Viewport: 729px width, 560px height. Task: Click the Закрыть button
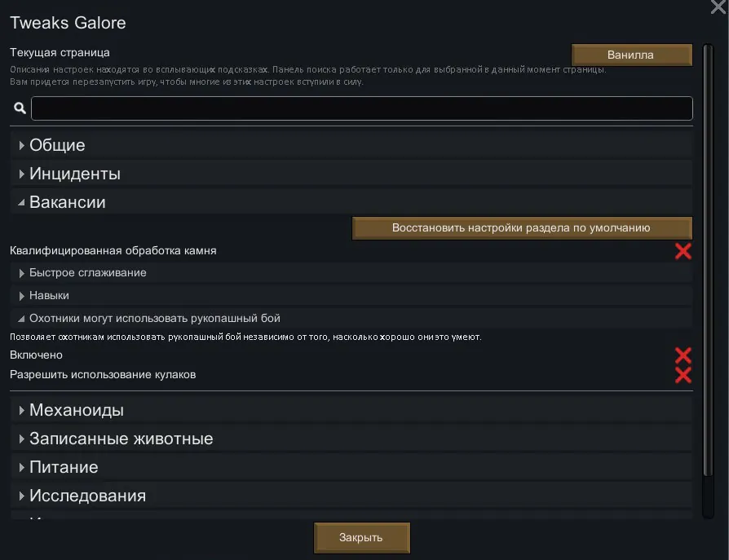coord(361,538)
